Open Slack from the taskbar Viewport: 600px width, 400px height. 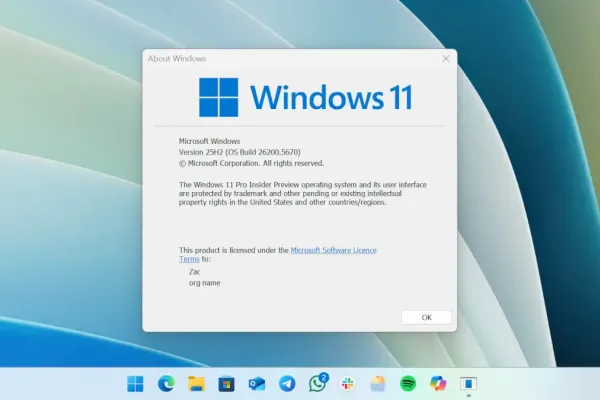[x=348, y=384]
